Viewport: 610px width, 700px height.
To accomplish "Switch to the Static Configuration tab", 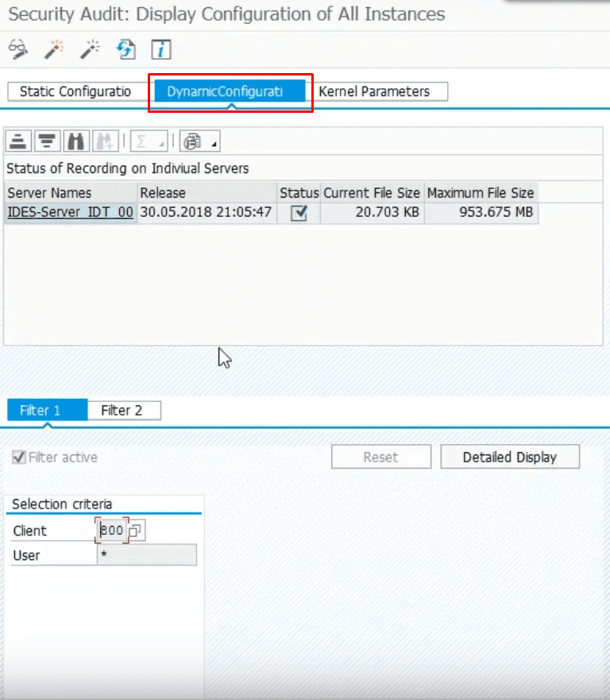I will [75, 91].
